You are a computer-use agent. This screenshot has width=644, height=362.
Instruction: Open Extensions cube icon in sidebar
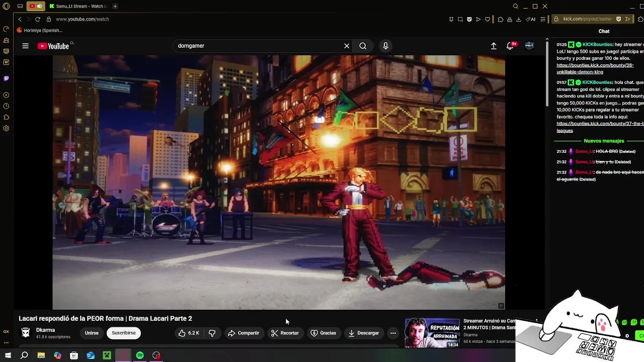(x=6, y=117)
